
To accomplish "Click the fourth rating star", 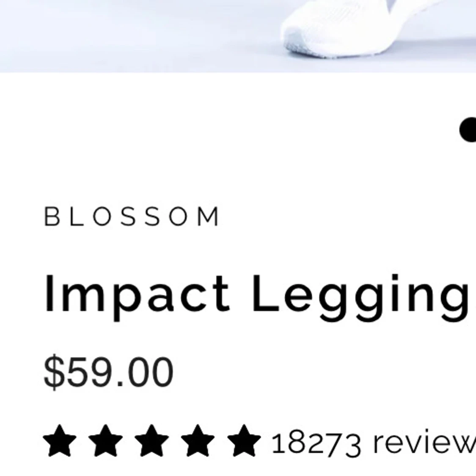I will click(198, 440).
